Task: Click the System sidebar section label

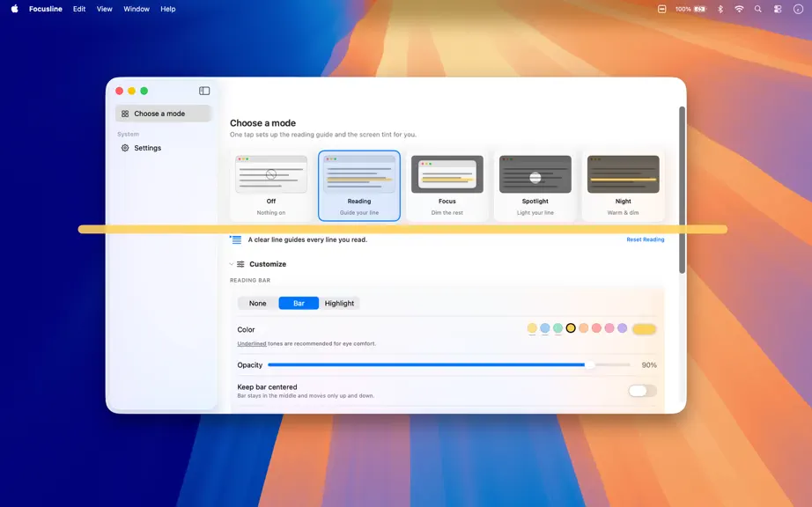Action: [128, 134]
